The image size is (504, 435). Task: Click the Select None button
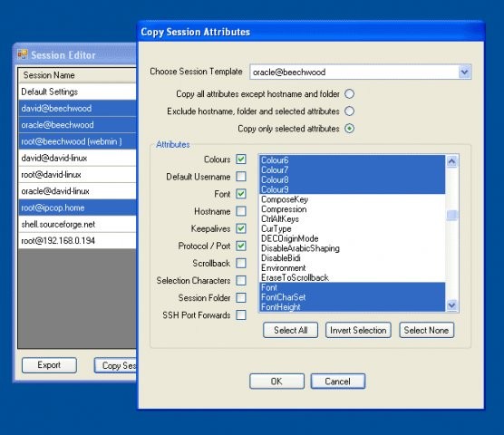(426, 330)
